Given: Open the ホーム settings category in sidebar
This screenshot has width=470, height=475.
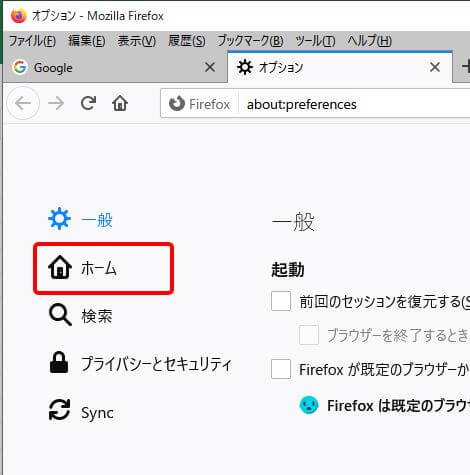Looking at the screenshot, I should 103,268.
